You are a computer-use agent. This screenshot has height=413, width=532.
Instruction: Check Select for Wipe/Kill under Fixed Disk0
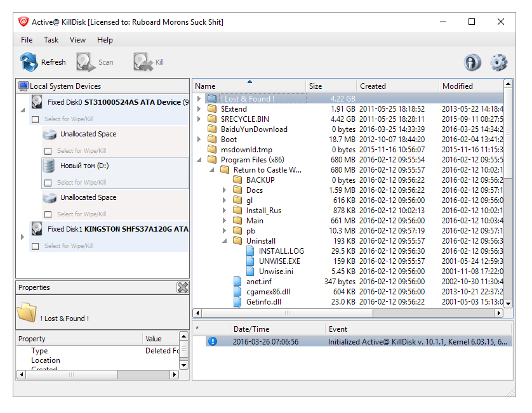(x=36, y=119)
